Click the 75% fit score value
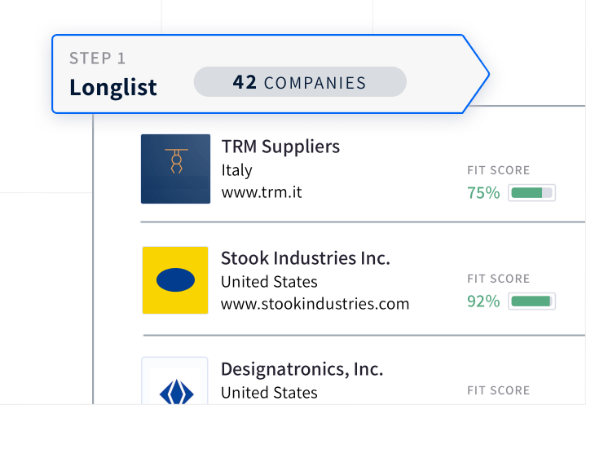The image size is (615, 458). coord(484,192)
